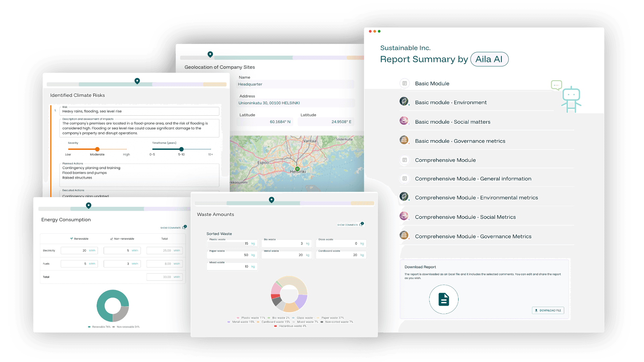Image resolution: width=644 pixels, height=362 pixels.
Task: Click the large document icon in Download Report
Action: click(x=443, y=299)
